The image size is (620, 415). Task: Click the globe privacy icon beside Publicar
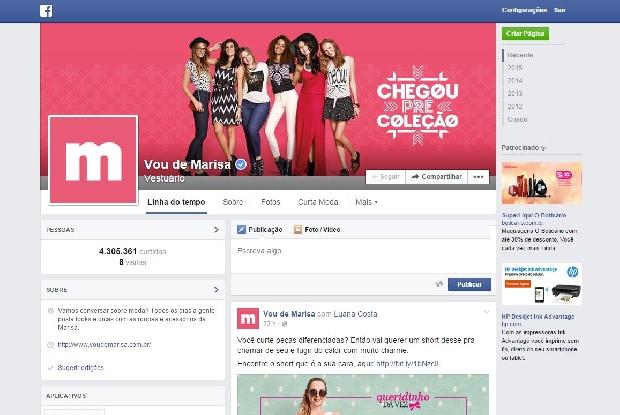click(x=439, y=284)
